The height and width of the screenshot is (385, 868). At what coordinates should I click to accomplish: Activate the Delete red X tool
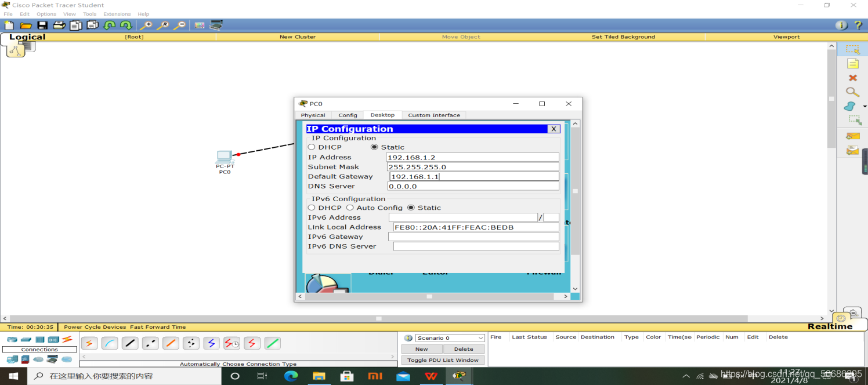852,78
